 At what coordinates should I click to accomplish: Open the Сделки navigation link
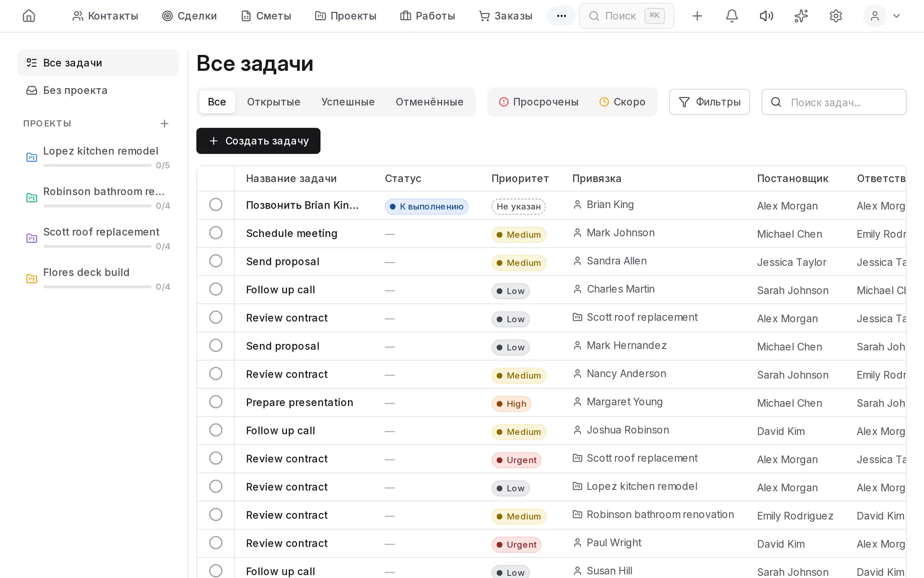tap(189, 16)
